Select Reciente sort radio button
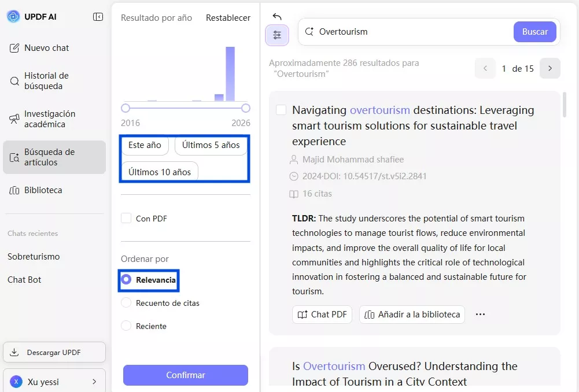579x392 pixels. 126,326
